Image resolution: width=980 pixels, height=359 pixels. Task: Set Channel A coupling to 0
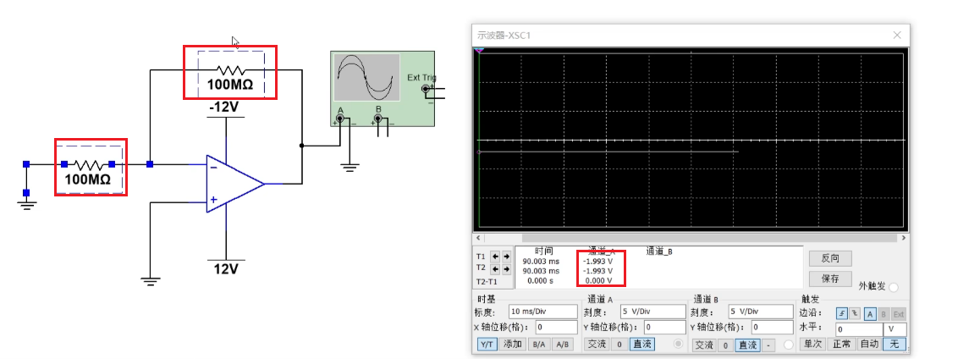pyautogui.click(x=619, y=344)
